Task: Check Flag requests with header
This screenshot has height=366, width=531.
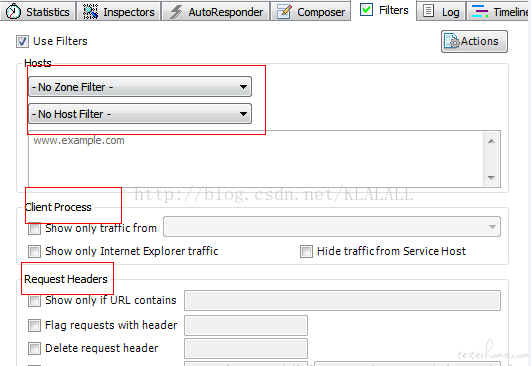Action: point(34,325)
